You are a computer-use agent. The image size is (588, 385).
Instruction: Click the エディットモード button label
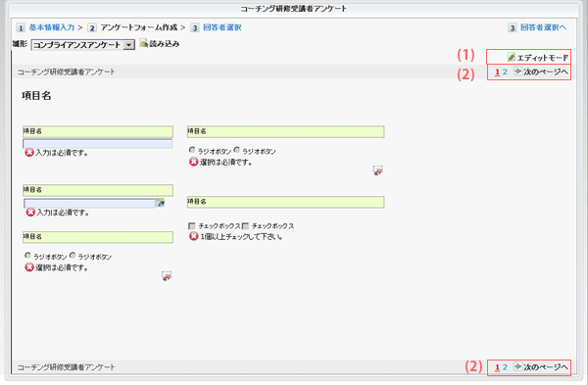[543, 58]
